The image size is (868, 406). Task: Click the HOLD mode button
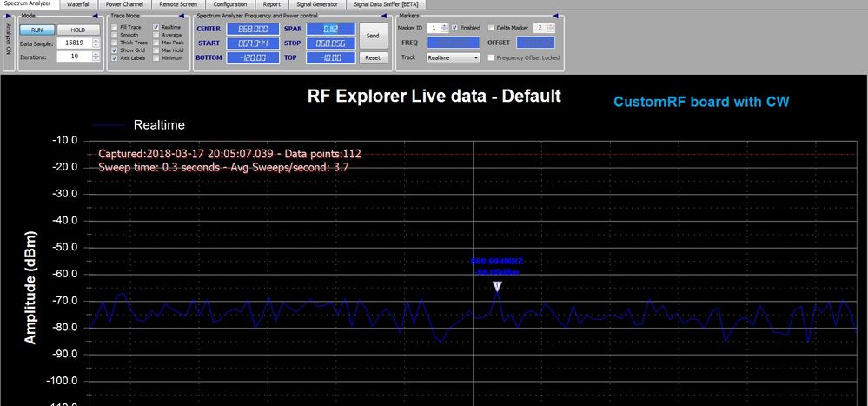pyautogui.click(x=78, y=30)
